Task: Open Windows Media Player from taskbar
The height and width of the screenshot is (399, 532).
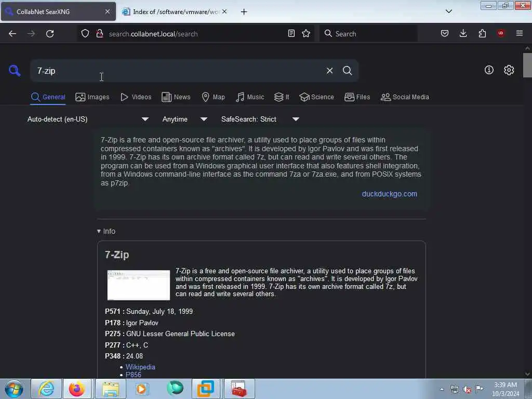Action: click(x=141, y=389)
